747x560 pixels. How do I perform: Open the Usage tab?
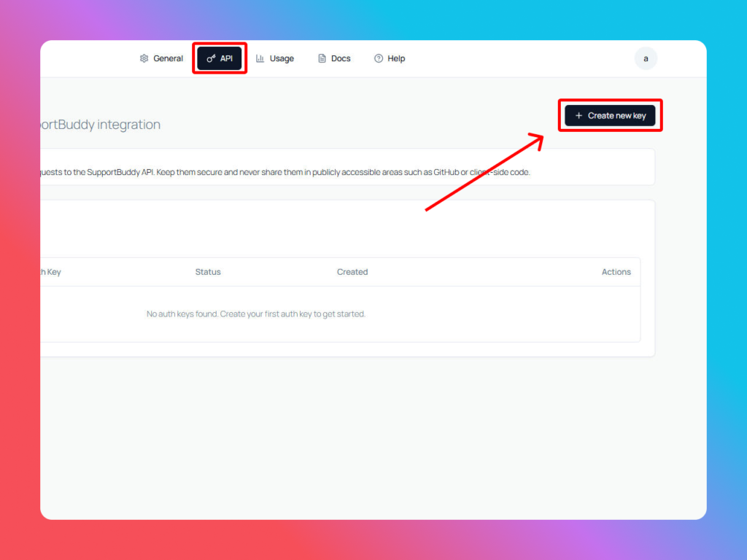282,58
